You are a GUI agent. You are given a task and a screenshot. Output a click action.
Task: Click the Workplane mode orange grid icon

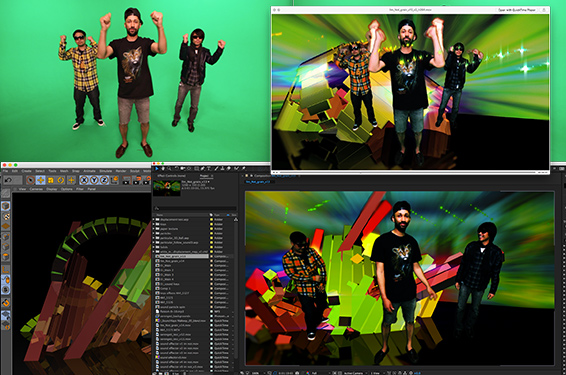point(5,226)
